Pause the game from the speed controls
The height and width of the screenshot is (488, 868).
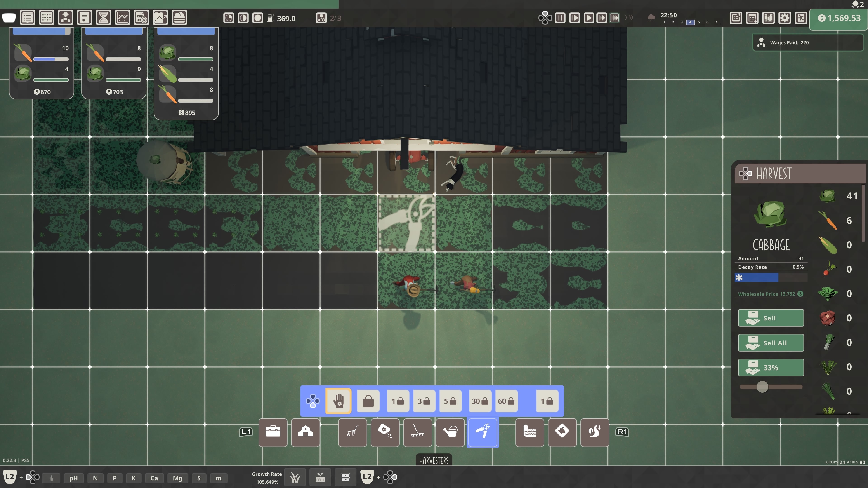pyautogui.click(x=560, y=18)
